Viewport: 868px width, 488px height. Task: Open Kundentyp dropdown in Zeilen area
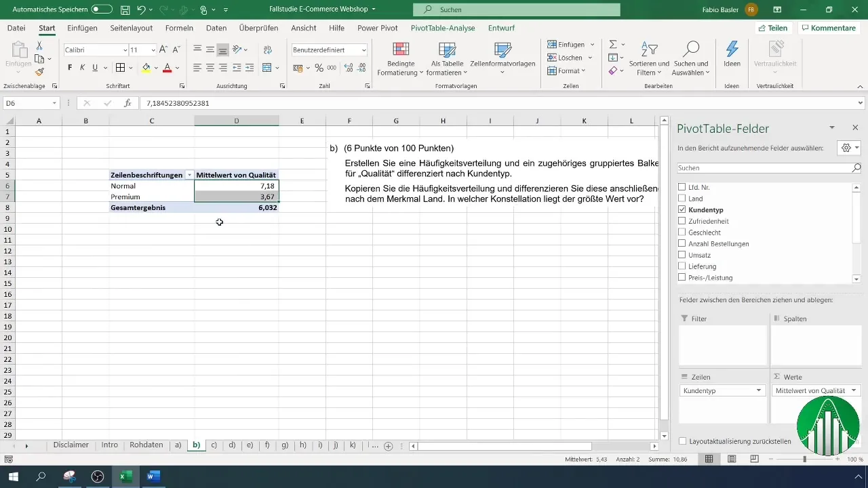pyautogui.click(x=758, y=390)
